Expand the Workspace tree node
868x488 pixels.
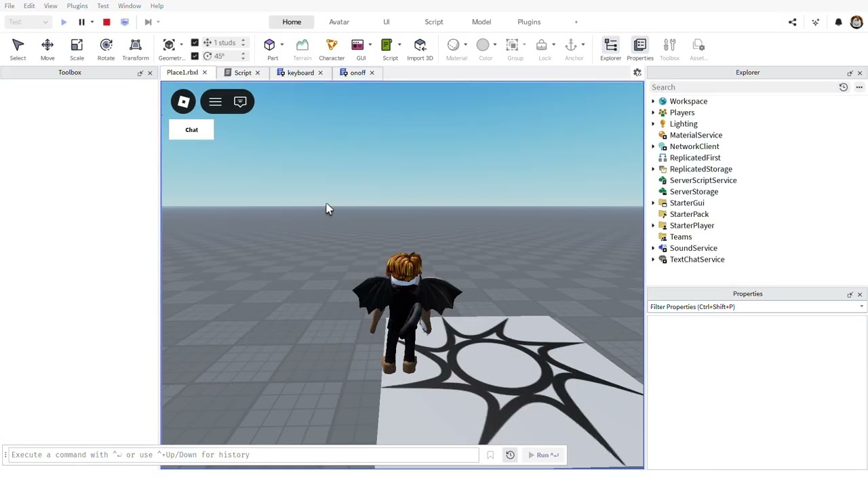tap(653, 101)
